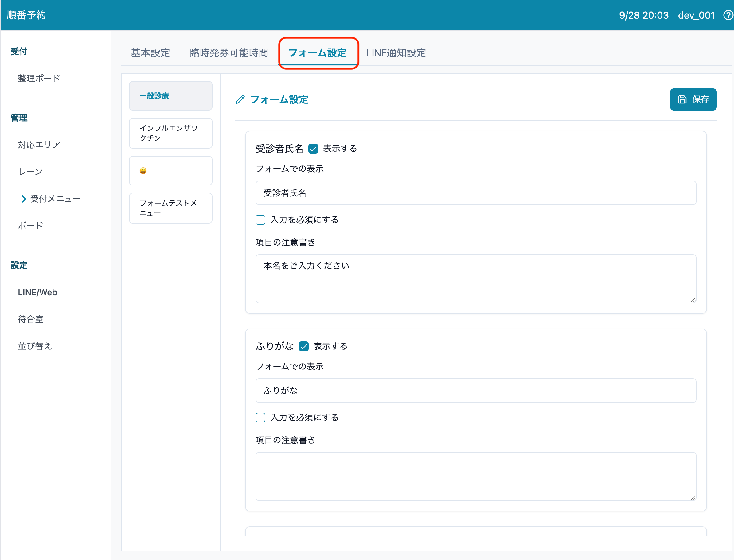Open the 臨時発券可能時間 tab
734x560 pixels.
pyautogui.click(x=229, y=53)
